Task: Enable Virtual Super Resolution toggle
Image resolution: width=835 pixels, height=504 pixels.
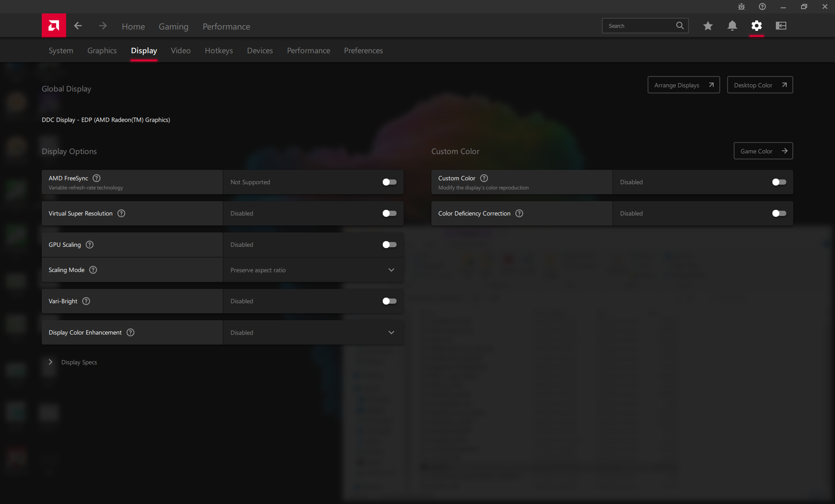Action: pyautogui.click(x=389, y=213)
